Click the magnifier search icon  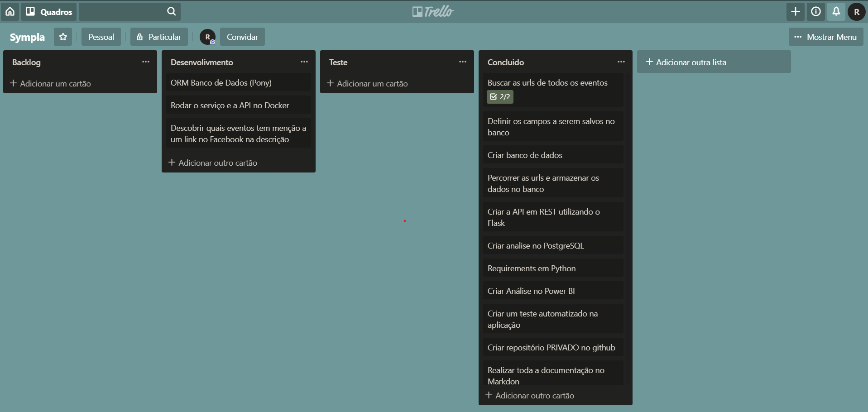click(x=171, y=11)
